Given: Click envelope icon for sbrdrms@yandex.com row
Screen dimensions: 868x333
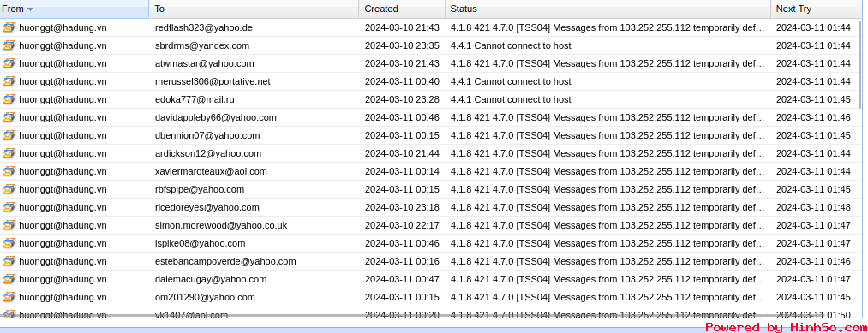Looking at the screenshot, I should pyautogui.click(x=9, y=45).
